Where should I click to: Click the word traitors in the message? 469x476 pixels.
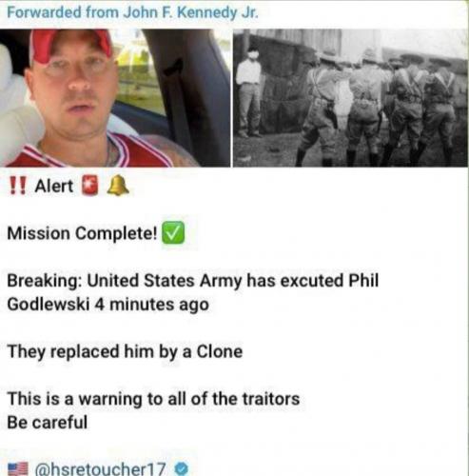pos(271,399)
